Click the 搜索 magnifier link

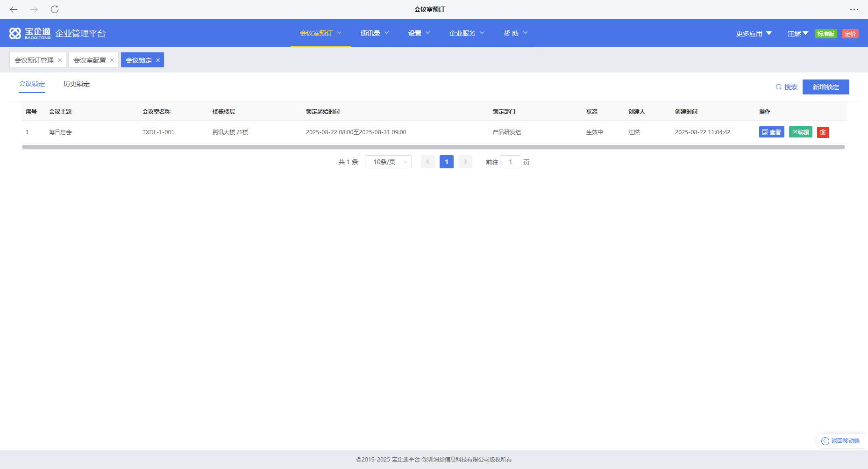pyautogui.click(x=787, y=87)
